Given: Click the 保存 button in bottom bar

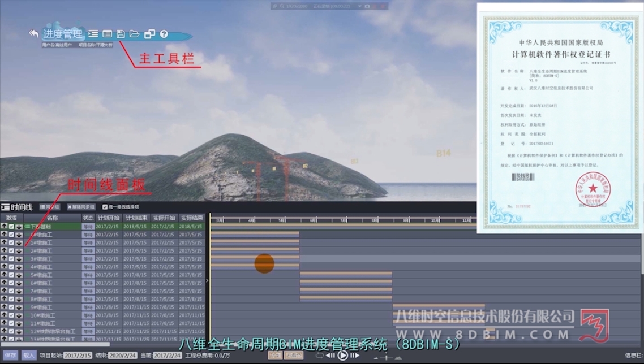Looking at the screenshot, I should pos(10,355).
